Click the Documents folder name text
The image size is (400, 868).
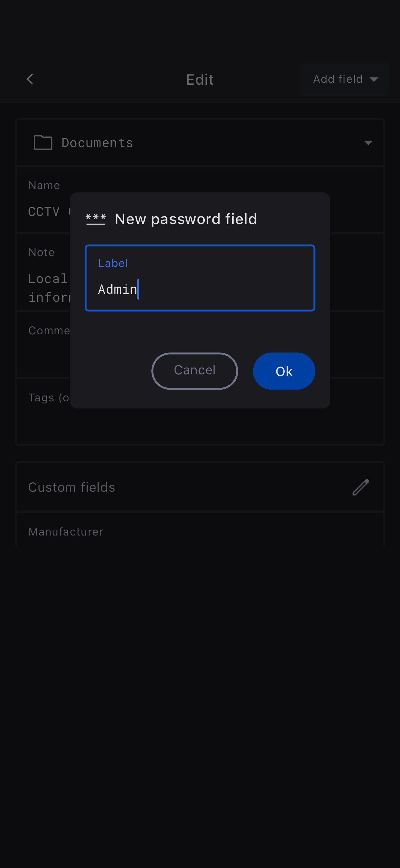tap(97, 143)
